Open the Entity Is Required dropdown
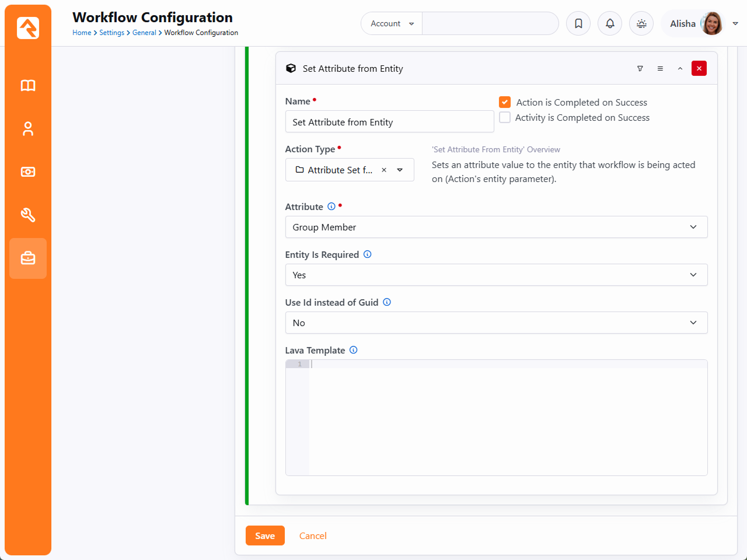Screen dimensions: 747x560 click(496, 275)
